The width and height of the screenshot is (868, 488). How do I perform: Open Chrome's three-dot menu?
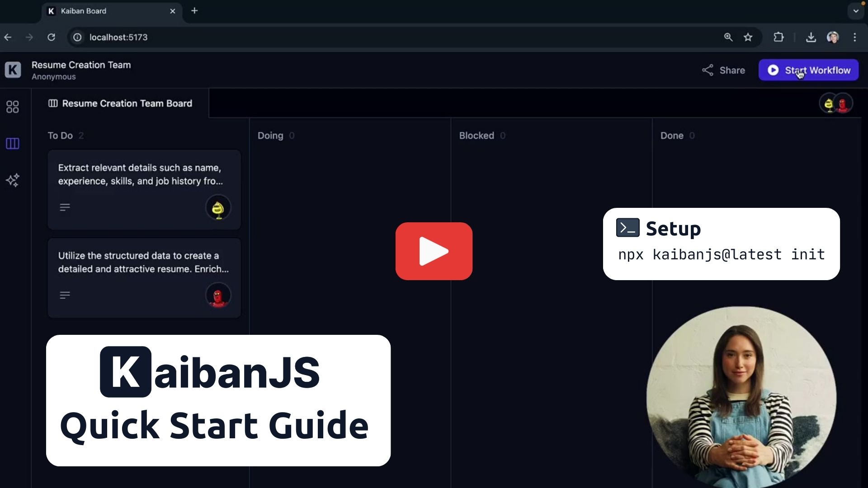(854, 37)
